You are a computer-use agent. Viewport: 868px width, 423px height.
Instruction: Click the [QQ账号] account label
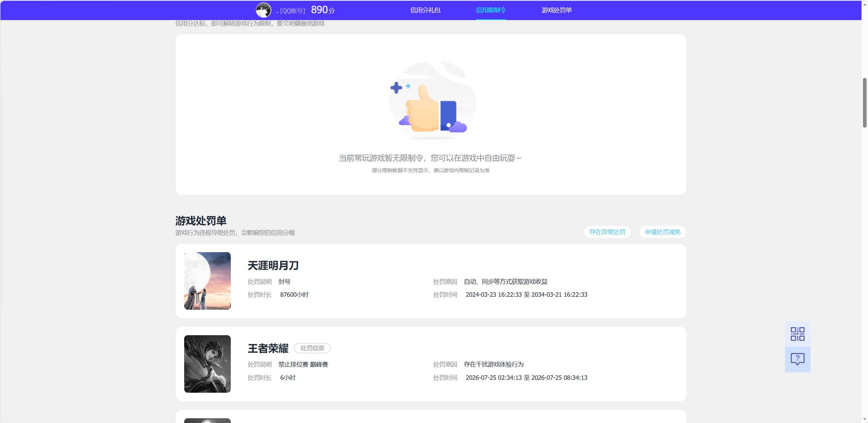pos(292,11)
